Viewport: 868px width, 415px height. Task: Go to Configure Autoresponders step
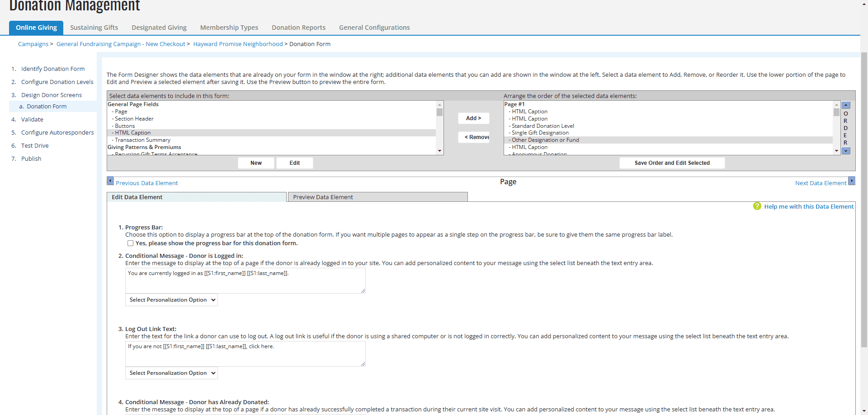pyautogui.click(x=57, y=133)
